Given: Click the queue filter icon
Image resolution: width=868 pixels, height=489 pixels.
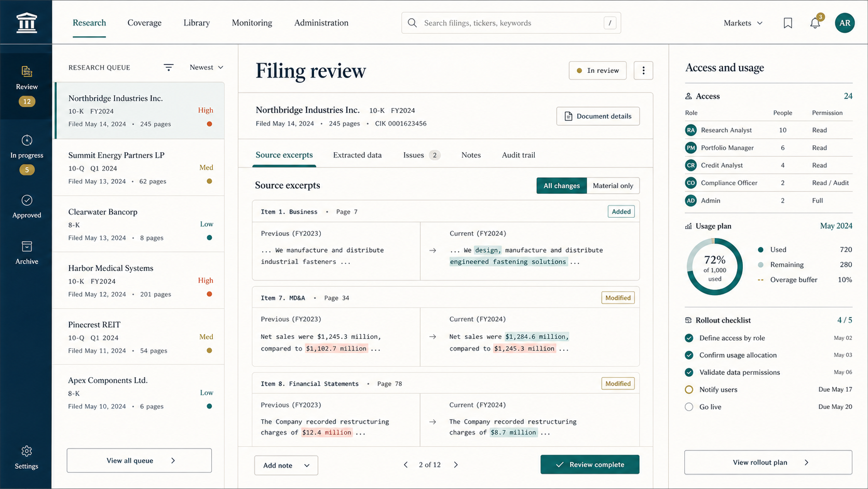Looking at the screenshot, I should 169,67.
